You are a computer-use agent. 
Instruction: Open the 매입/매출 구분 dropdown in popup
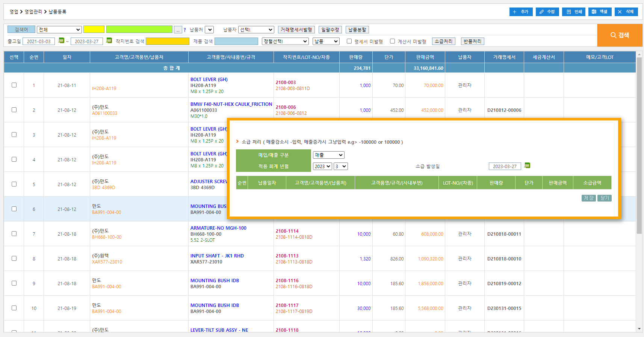328,155
